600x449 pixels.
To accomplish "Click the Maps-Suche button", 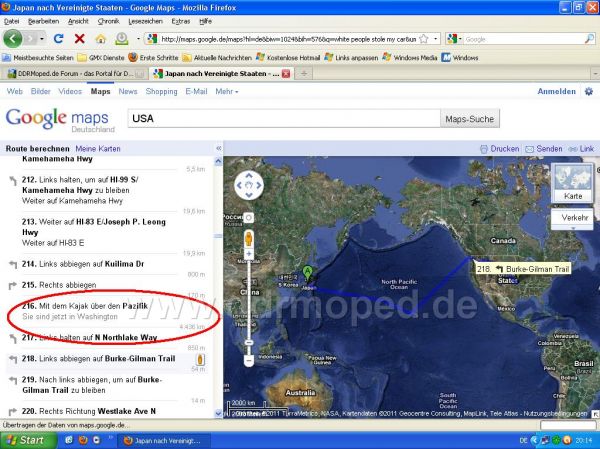I will tap(470, 119).
